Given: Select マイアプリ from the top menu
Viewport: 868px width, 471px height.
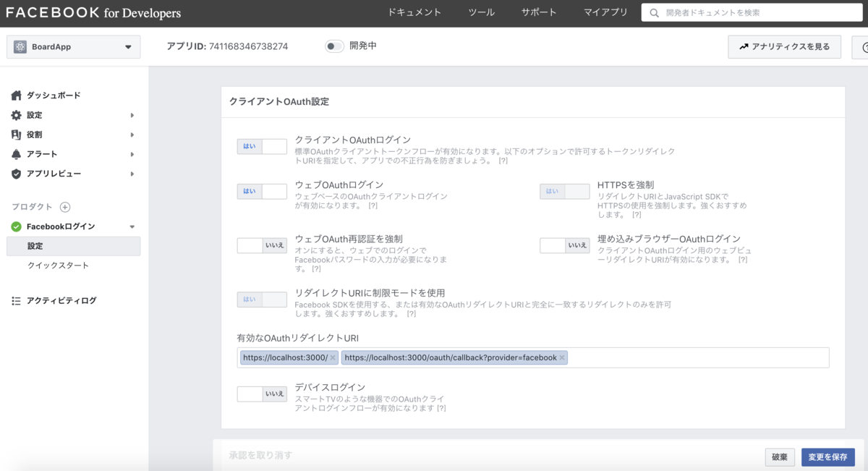Looking at the screenshot, I should (x=606, y=12).
